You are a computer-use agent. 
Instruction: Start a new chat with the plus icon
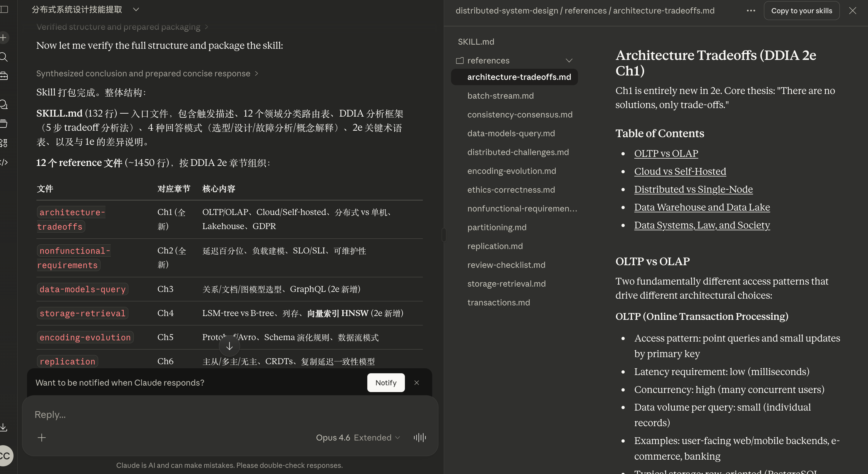pos(3,37)
